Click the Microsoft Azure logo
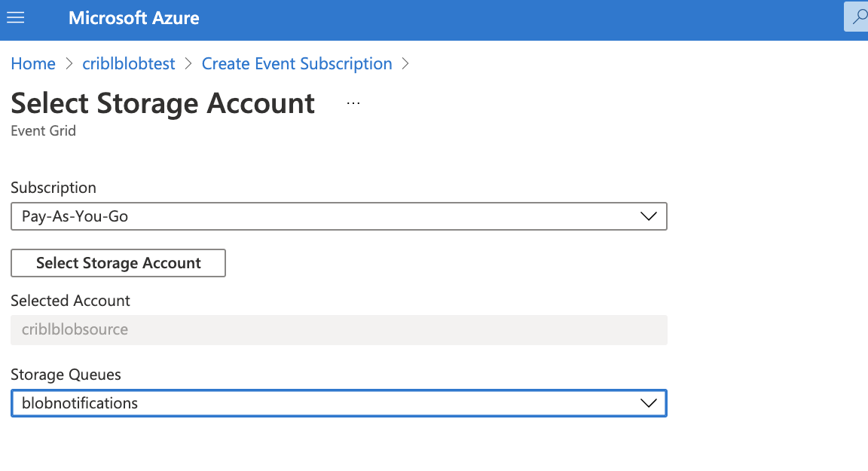 133,17
